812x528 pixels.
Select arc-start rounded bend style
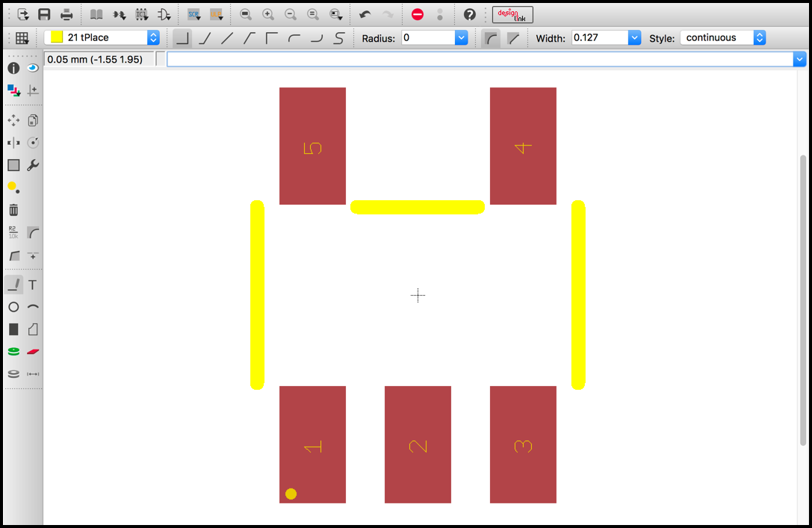pos(294,38)
